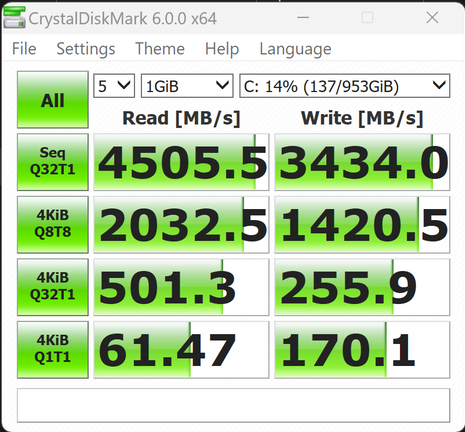Open the Help menu
The height and width of the screenshot is (432, 465).
click(x=222, y=49)
